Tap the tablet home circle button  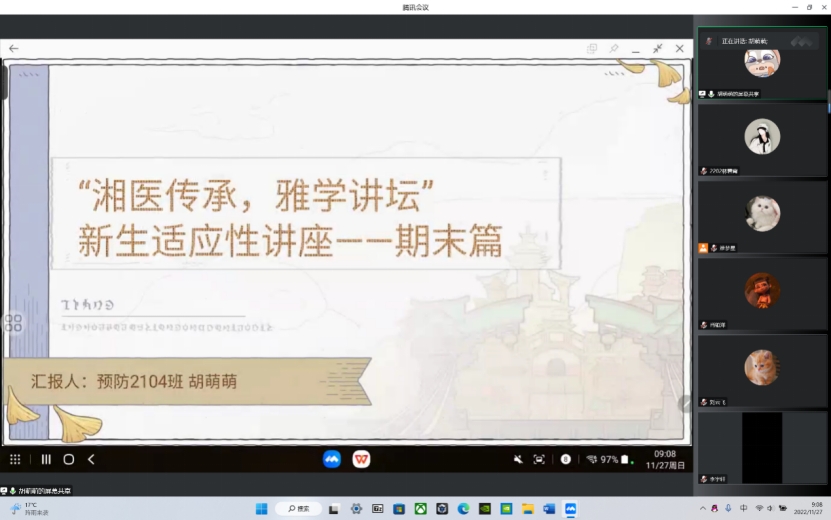pyautogui.click(x=69, y=459)
